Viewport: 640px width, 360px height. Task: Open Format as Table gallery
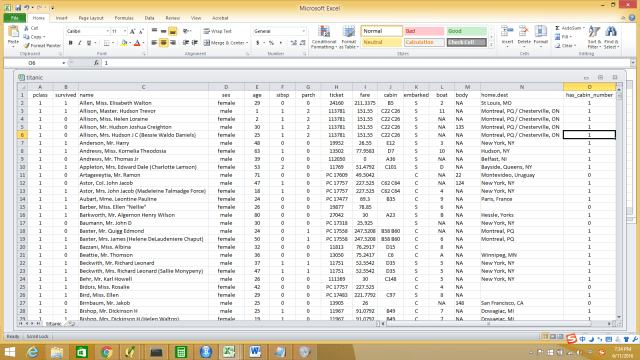point(349,37)
